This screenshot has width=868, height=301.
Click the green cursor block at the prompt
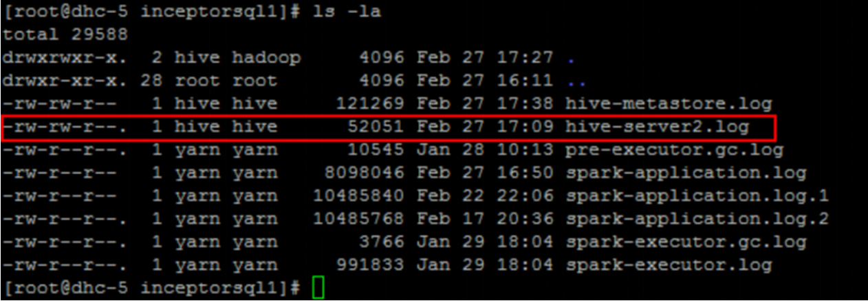(x=317, y=288)
